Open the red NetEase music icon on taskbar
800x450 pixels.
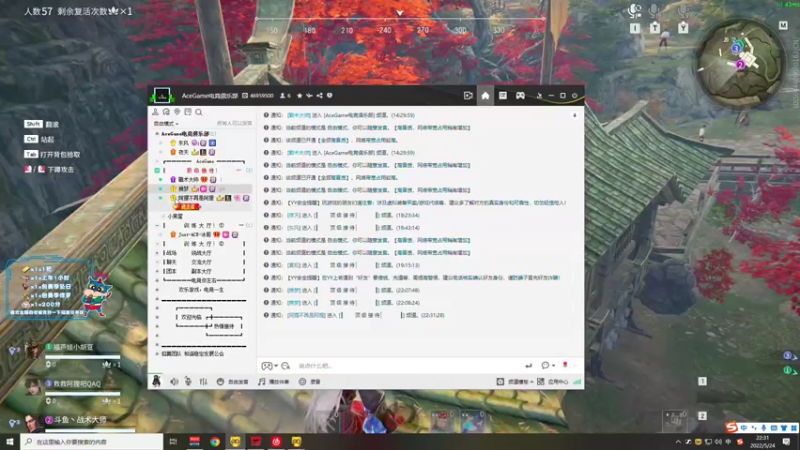pos(276,442)
